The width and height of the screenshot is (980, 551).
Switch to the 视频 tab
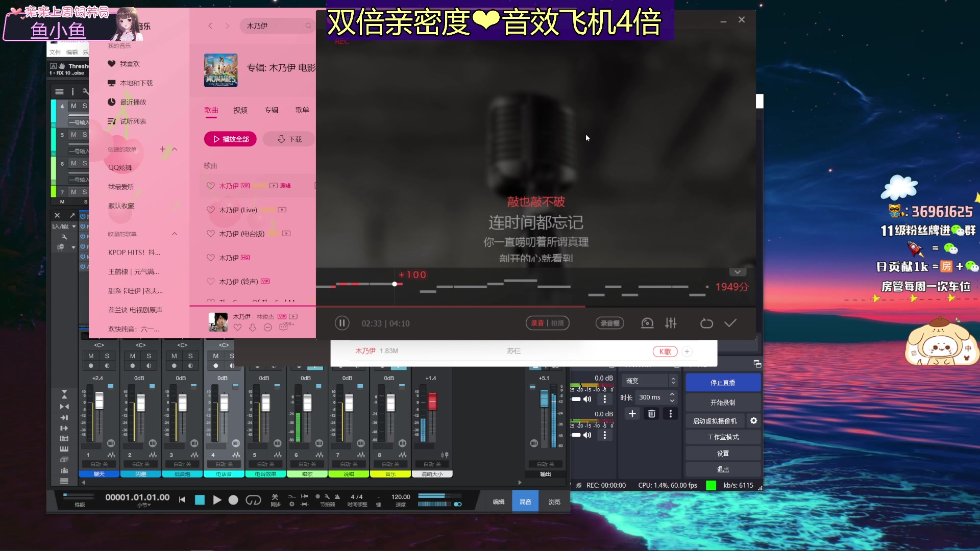[x=240, y=110]
